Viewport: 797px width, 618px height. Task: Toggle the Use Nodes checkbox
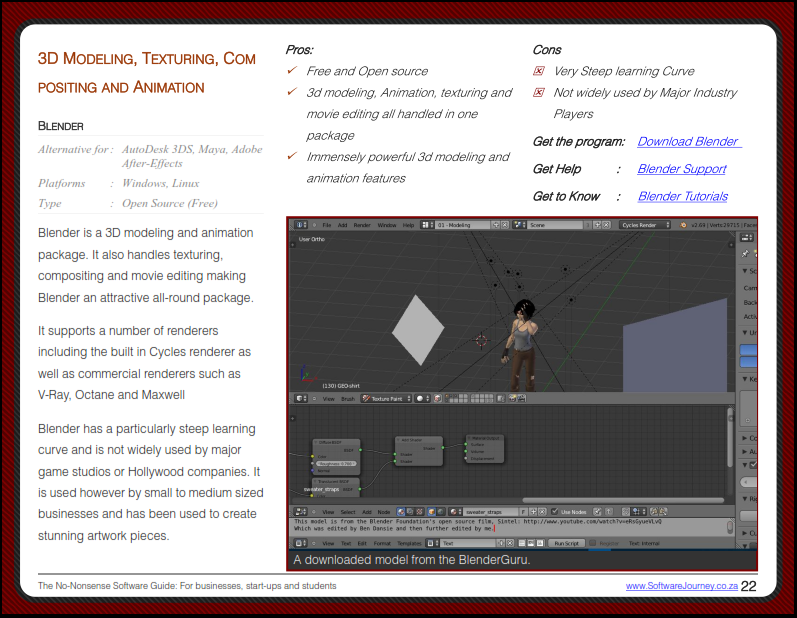coord(553,511)
